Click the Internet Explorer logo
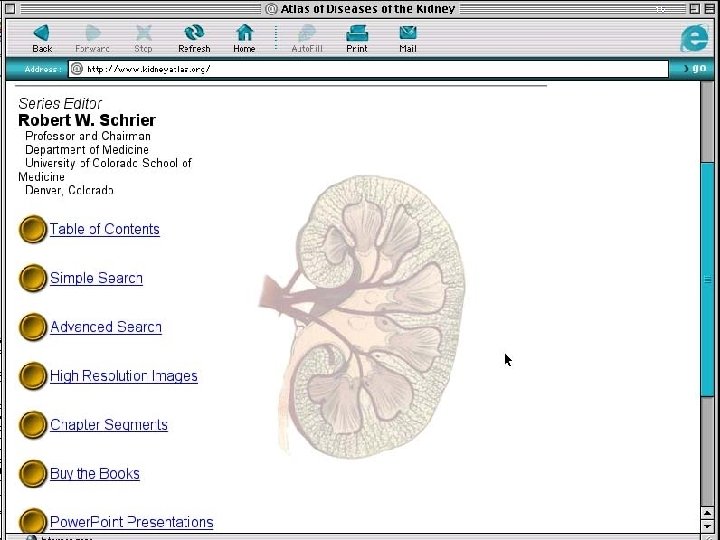The height and width of the screenshot is (540, 720). 694,38
